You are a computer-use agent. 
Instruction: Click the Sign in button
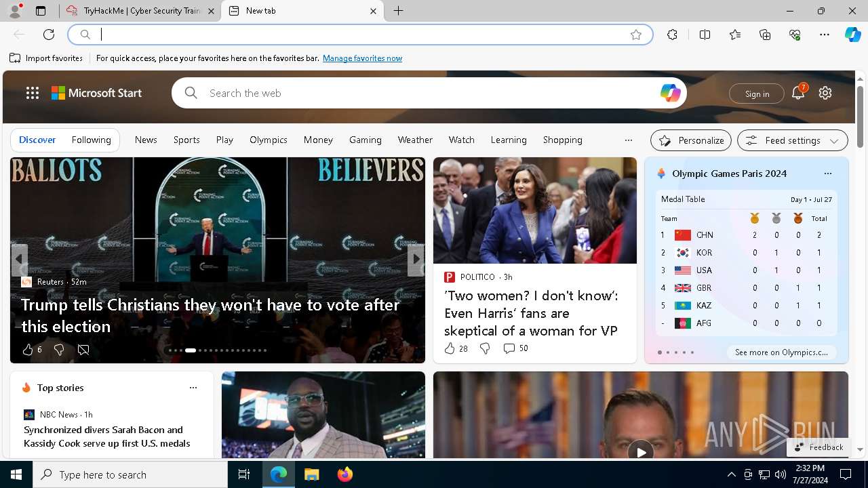757,94
